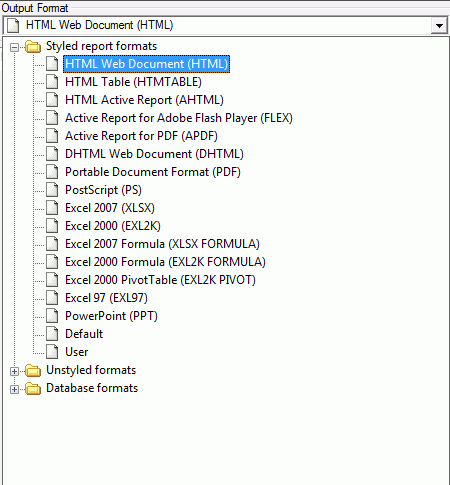This screenshot has height=485, width=450.
Task: Select Excel 2007 Formula (XLSX FORMULA)
Action: (x=162, y=244)
